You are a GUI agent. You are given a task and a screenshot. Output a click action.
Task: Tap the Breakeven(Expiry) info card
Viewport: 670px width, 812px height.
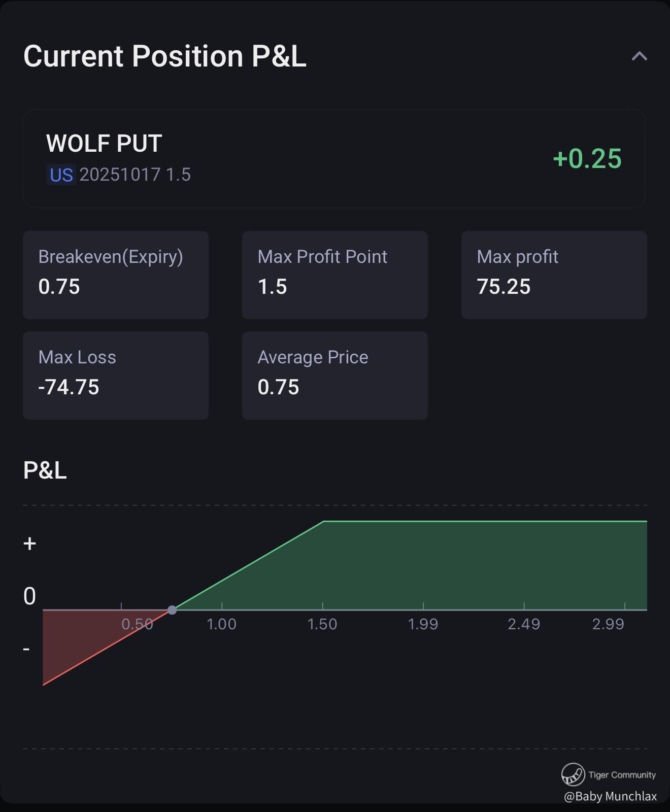click(116, 275)
